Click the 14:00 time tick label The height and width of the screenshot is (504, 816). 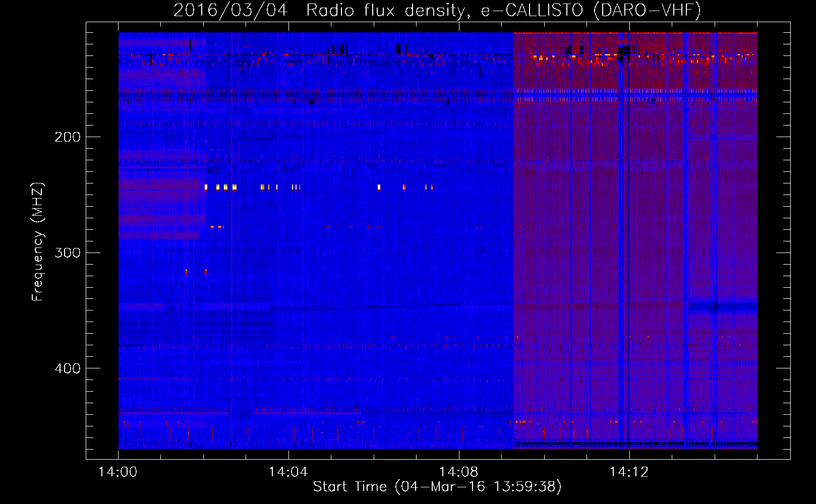(x=118, y=472)
